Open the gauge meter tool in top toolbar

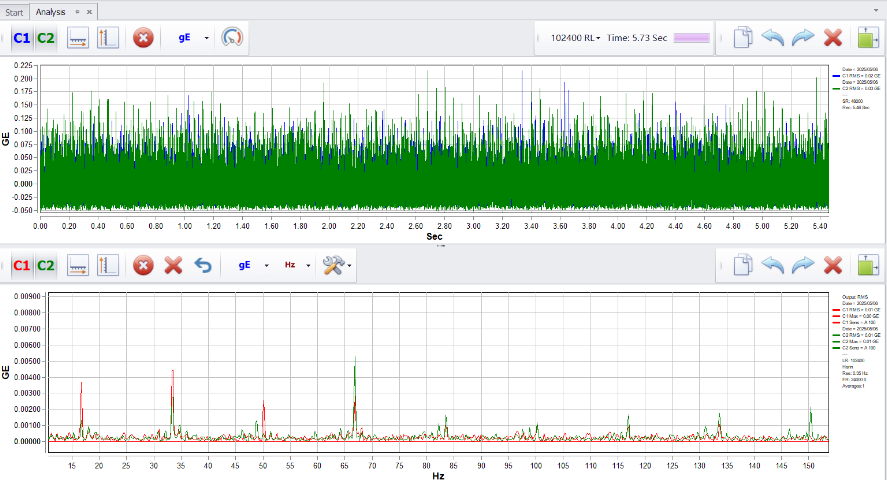(x=232, y=38)
